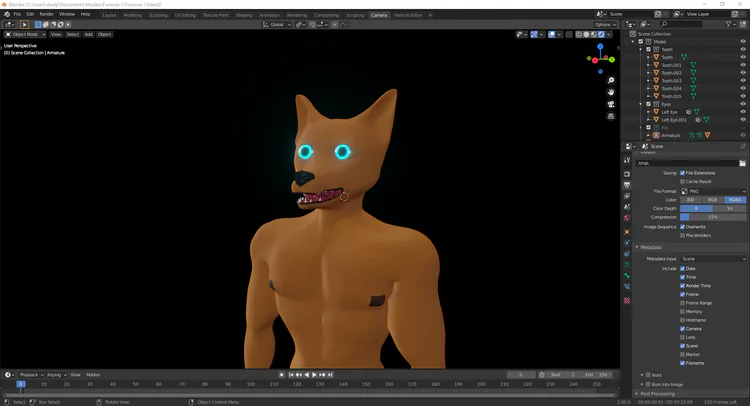Enable the Placeholders checkbox
Screen dimensions: 750x406
pos(683,235)
